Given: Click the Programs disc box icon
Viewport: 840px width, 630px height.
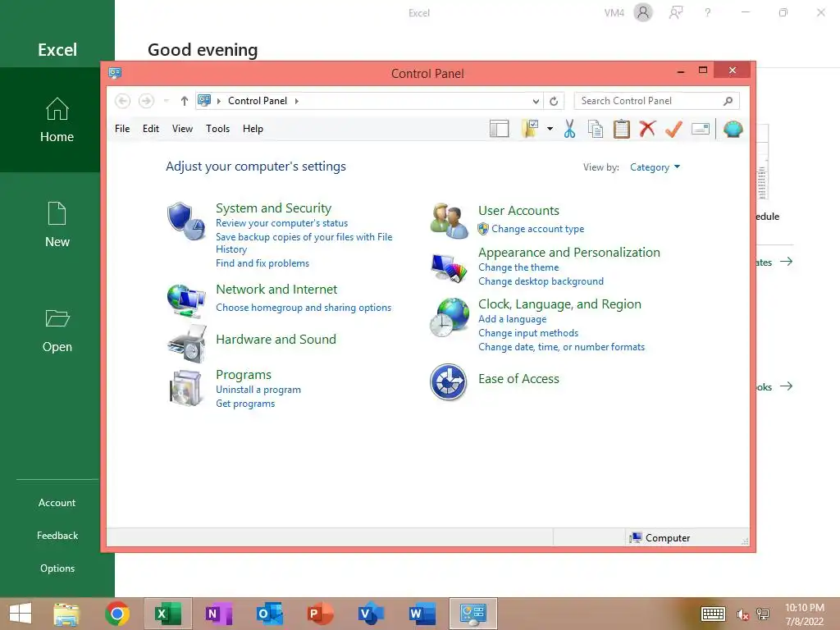Looking at the screenshot, I should (x=185, y=388).
